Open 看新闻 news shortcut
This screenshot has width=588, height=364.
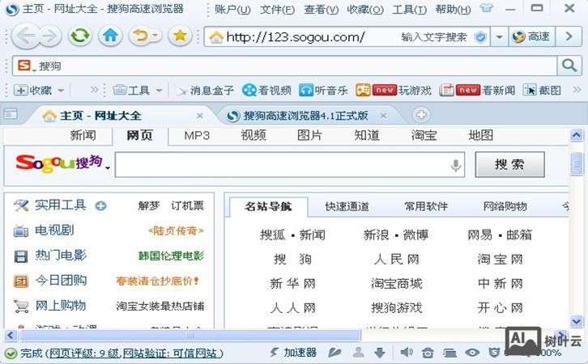pos(477,91)
